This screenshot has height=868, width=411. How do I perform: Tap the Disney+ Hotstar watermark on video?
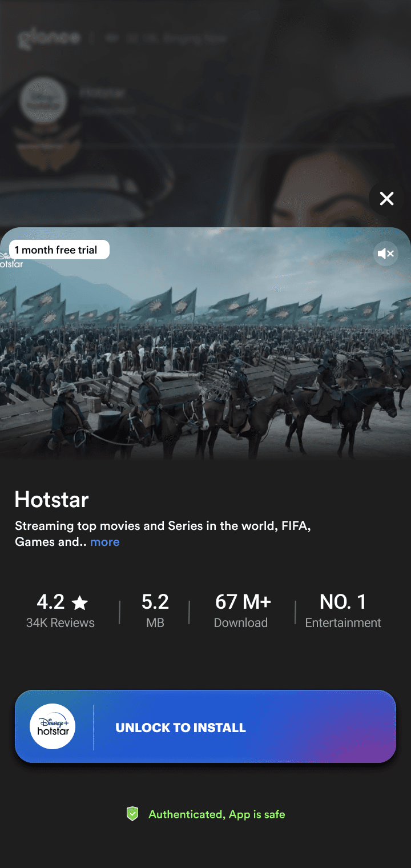10,260
